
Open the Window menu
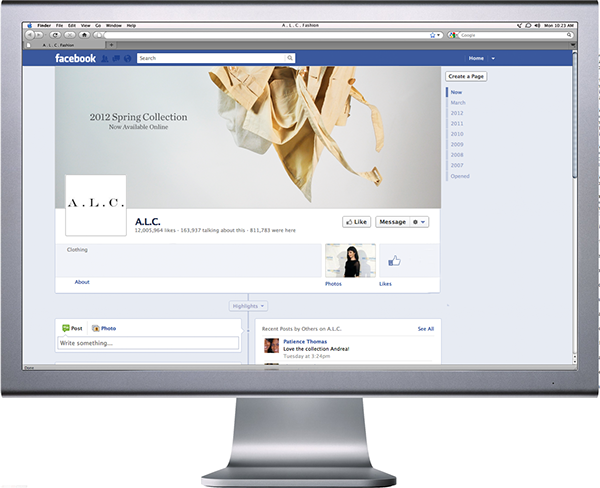(x=114, y=25)
